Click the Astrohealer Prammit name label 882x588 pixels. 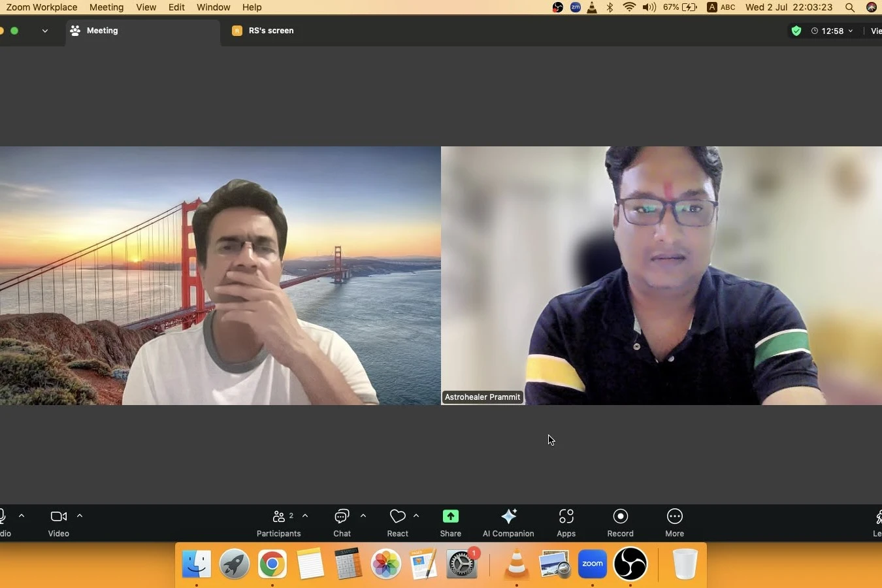483,397
